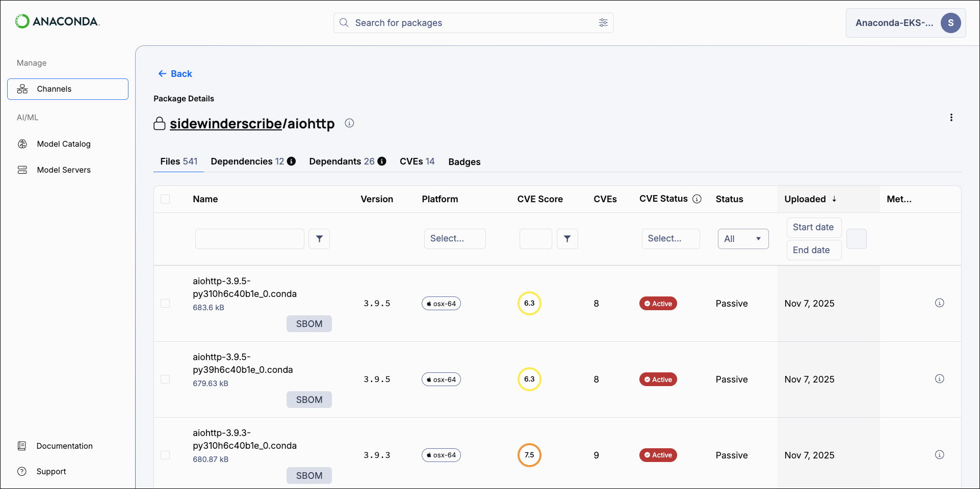980x489 pixels.
Task: Open the package actions kebab menu
Action: tap(951, 117)
